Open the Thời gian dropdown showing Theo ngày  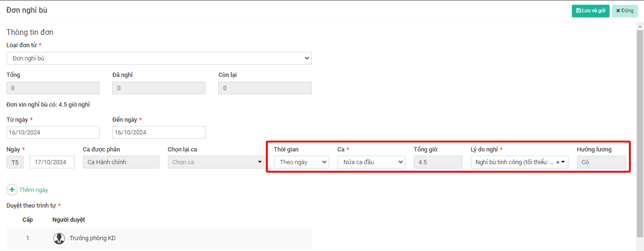point(301,162)
